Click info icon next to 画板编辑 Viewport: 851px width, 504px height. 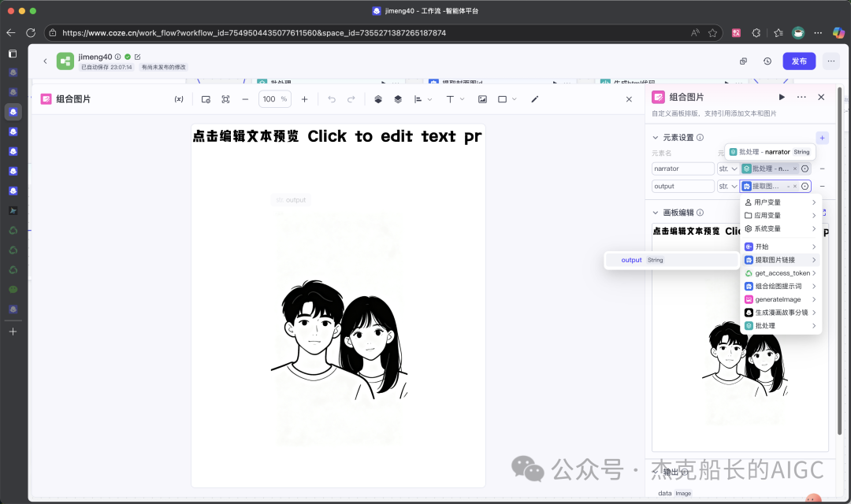coord(700,213)
